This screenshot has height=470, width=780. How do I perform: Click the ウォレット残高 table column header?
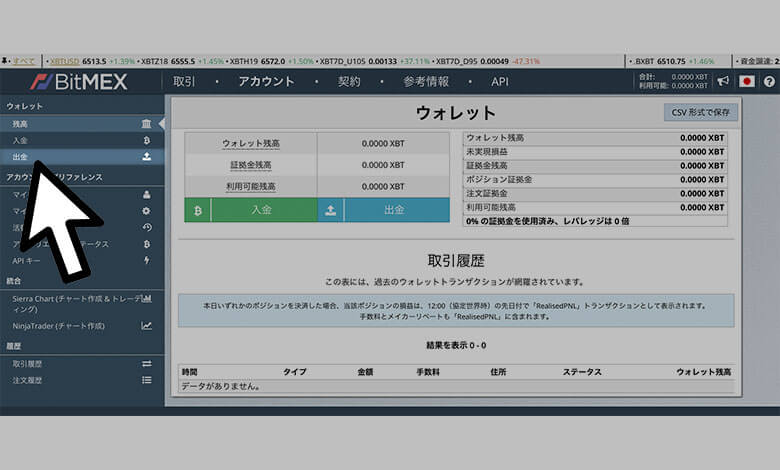pos(703,372)
